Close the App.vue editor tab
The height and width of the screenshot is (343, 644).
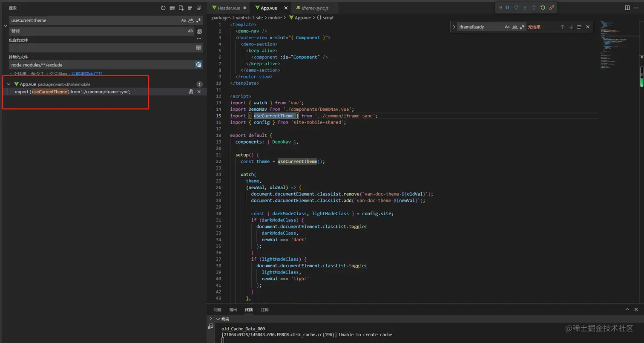(x=285, y=8)
